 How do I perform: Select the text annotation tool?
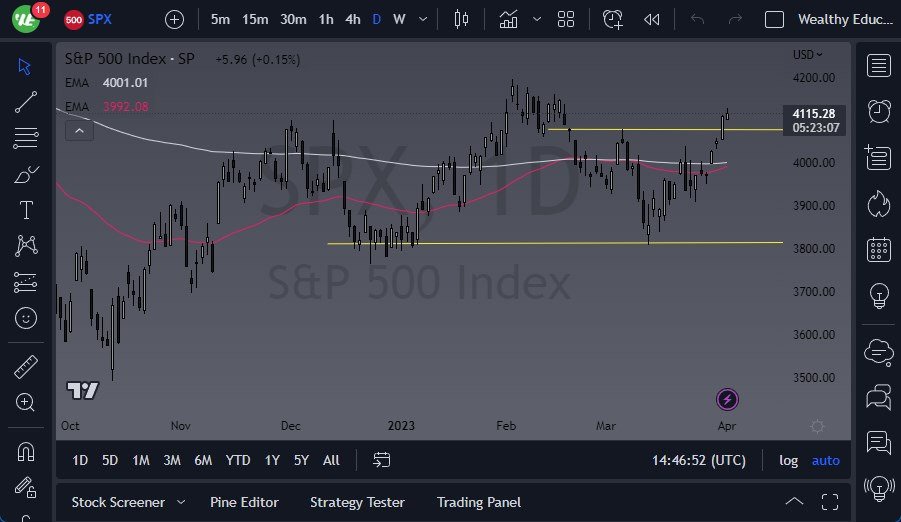(26, 210)
